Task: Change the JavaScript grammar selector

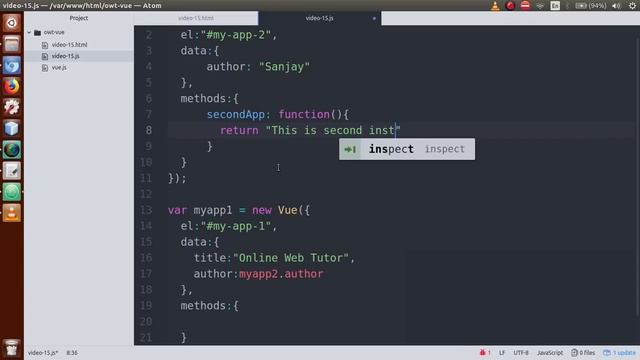Action: (550, 353)
